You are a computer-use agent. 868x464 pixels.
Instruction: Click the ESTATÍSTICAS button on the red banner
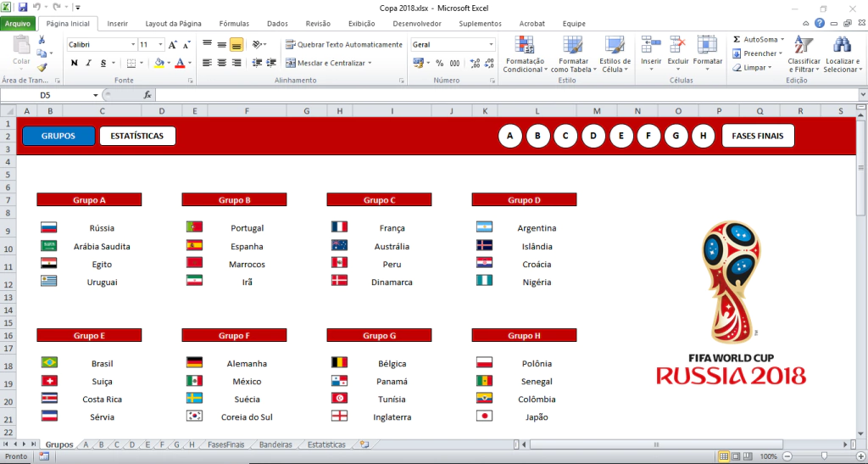pos(137,136)
